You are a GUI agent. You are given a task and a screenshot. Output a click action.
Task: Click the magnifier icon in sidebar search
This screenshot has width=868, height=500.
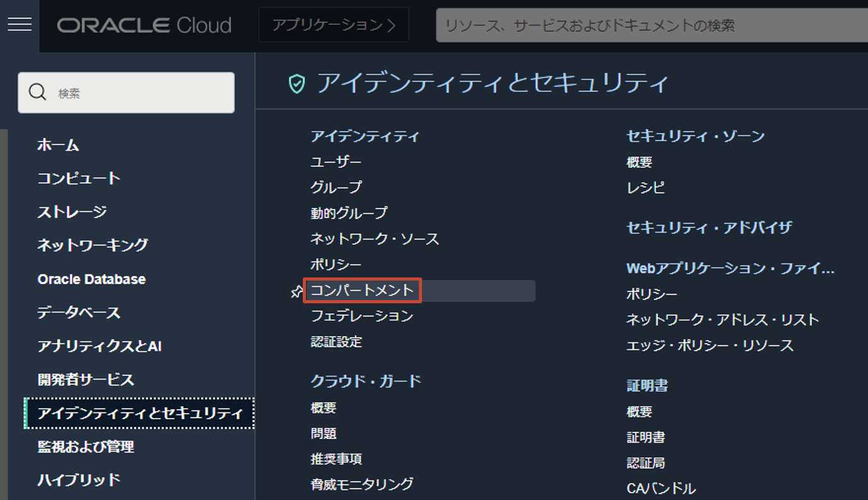point(38,93)
